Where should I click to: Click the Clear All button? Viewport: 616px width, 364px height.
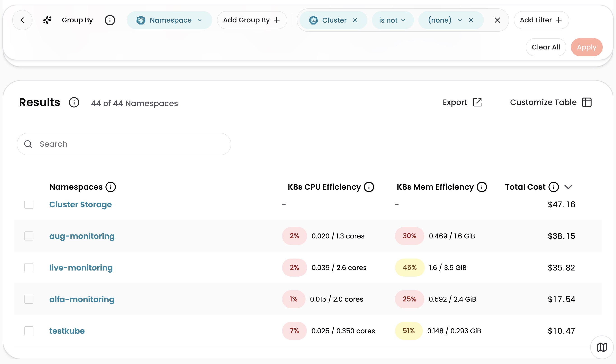point(546,47)
